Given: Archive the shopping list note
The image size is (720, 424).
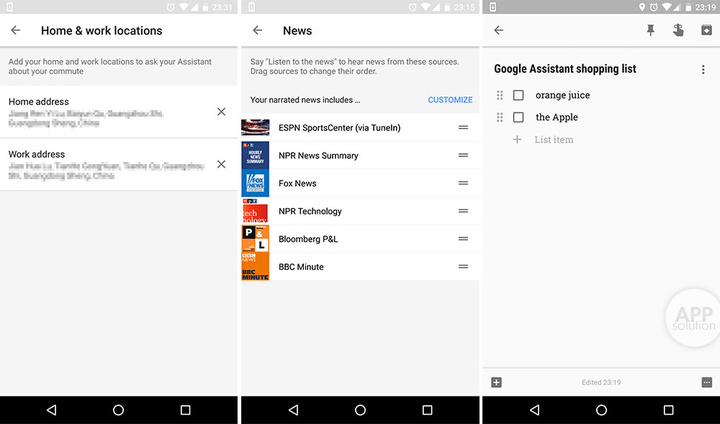Looking at the screenshot, I should click(706, 30).
